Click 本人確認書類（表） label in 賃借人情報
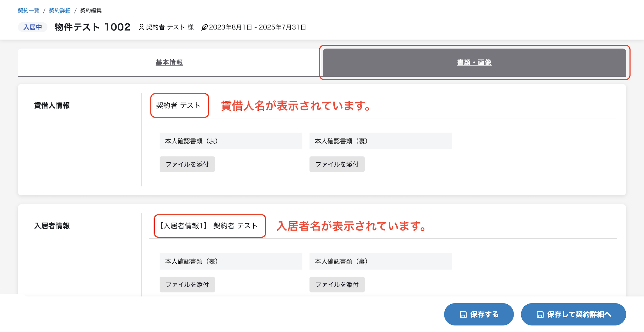Image resolution: width=644 pixels, height=332 pixels. coord(231,141)
